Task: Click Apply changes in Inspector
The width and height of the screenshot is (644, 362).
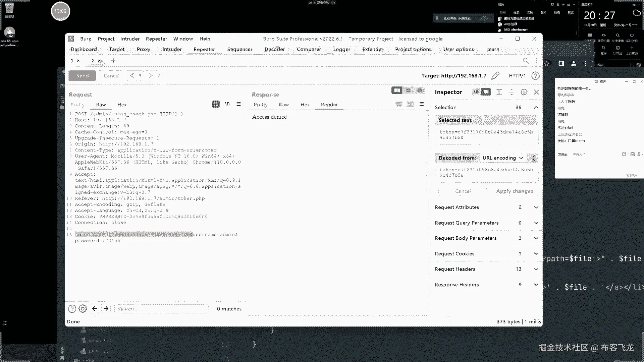Action: point(514,191)
